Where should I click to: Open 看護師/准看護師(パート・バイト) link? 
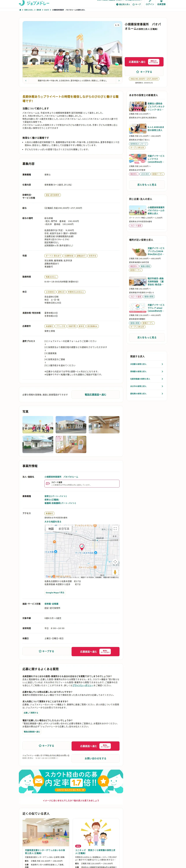point(60,503)
